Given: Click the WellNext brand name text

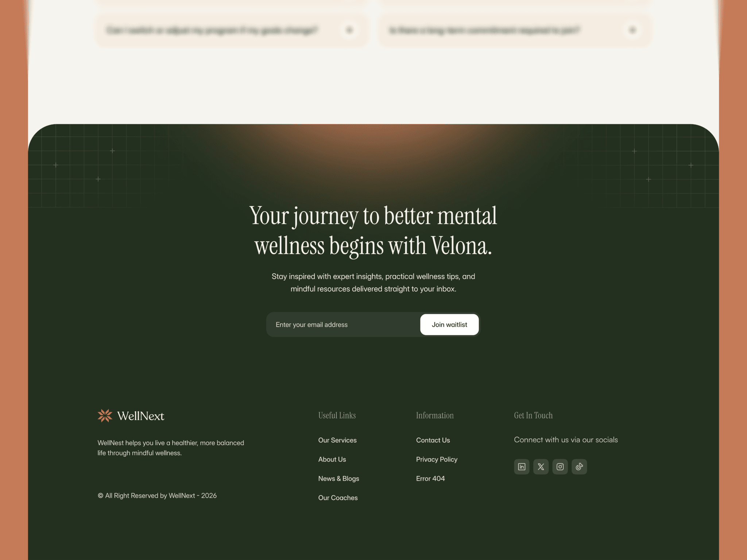Looking at the screenshot, I should 141,416.
